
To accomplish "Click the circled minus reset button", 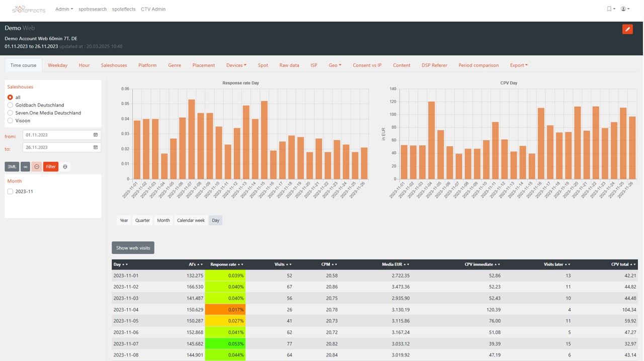I will pos(37,166).
